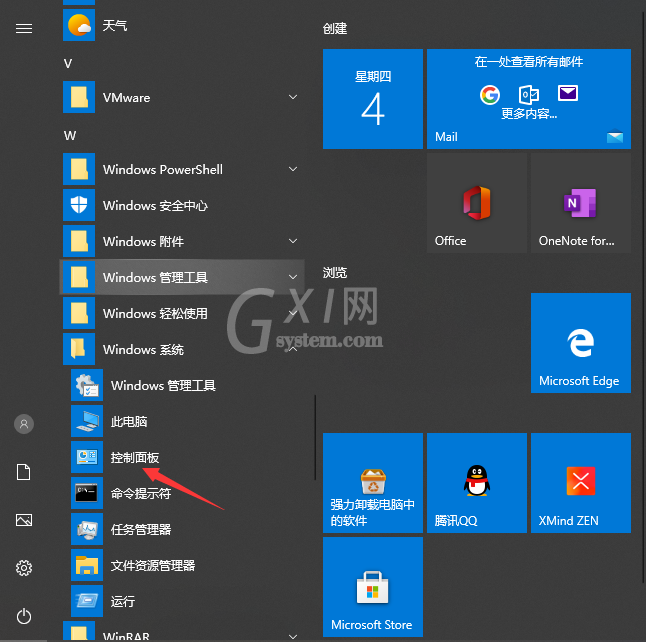This screenshot has width=646, height=642.
Task: Click the Google icon in Mail tile
Action: click(490, 95)
